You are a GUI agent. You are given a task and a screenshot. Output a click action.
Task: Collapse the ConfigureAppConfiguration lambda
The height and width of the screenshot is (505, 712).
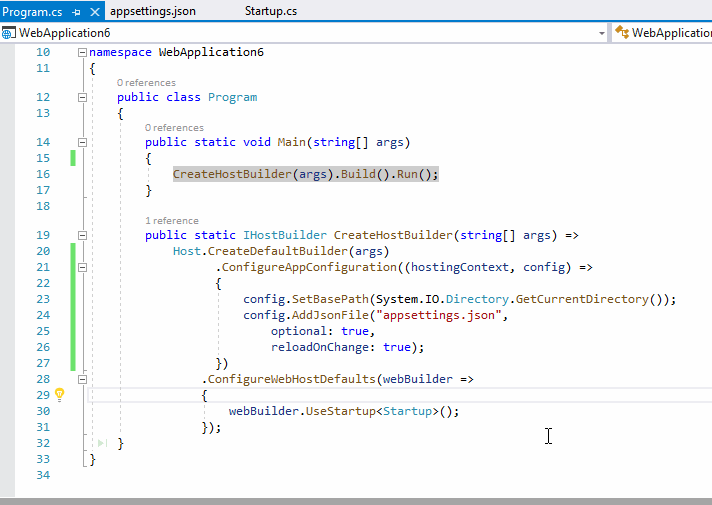pyautogui.click(x=82, y=267)
